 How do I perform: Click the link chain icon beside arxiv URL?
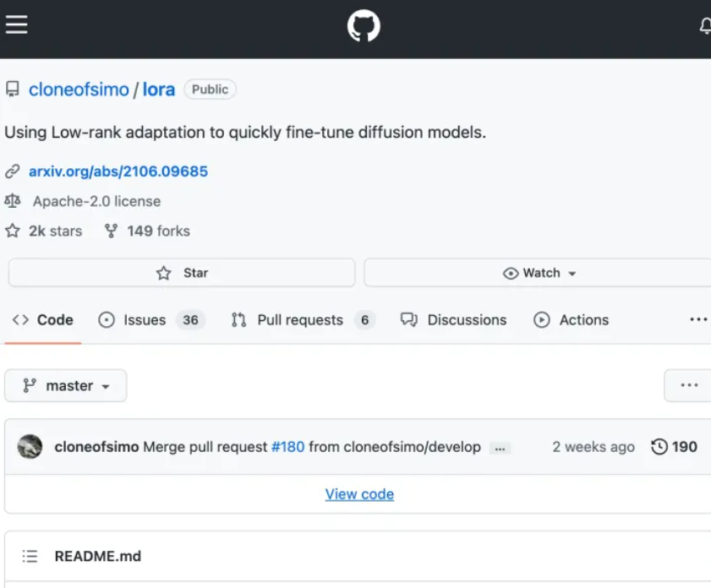coord(12,171)
